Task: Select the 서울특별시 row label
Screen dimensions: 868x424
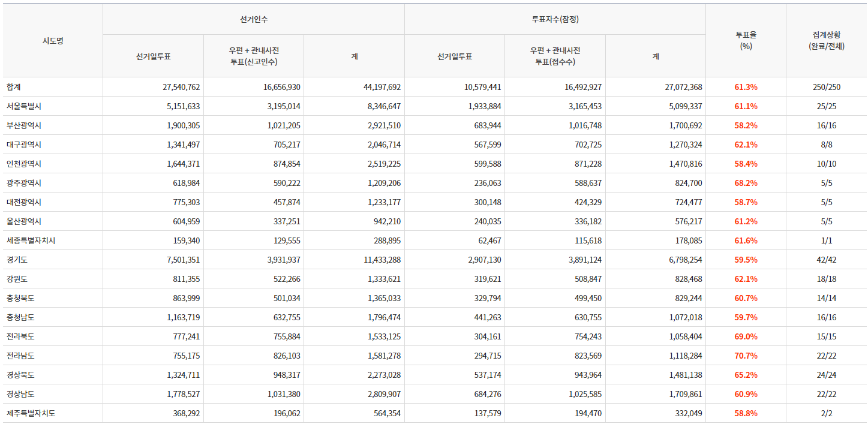Action: (24, 106)
